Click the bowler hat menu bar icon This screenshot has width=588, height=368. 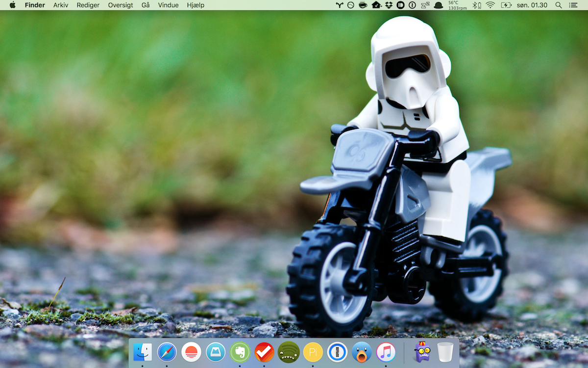(439, 5)
